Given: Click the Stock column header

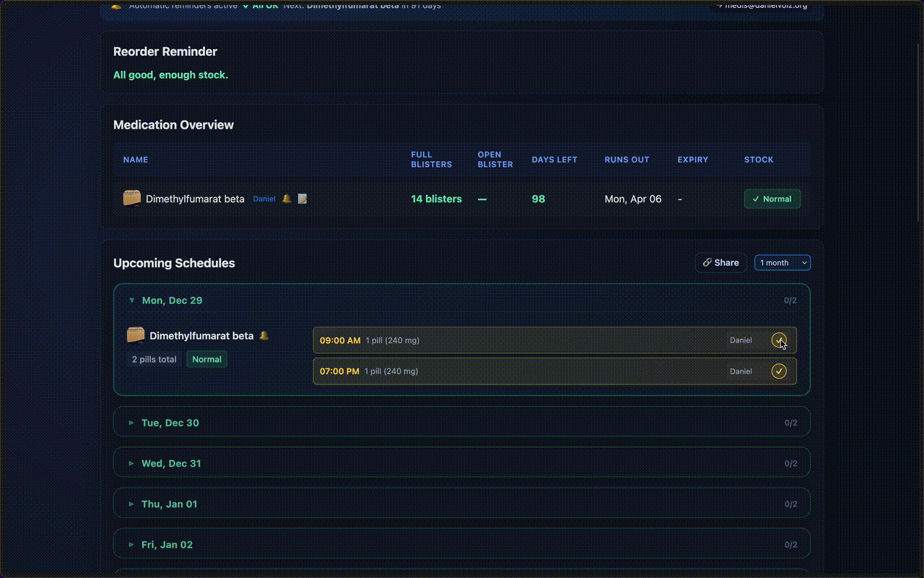Looking at the screenshot, I should click(759, 160).
